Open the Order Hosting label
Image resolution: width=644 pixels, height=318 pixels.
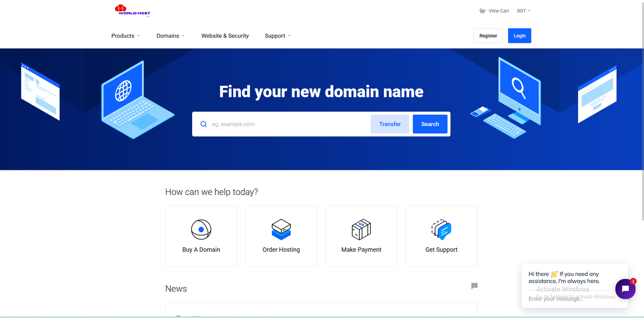tap(281, 250)
